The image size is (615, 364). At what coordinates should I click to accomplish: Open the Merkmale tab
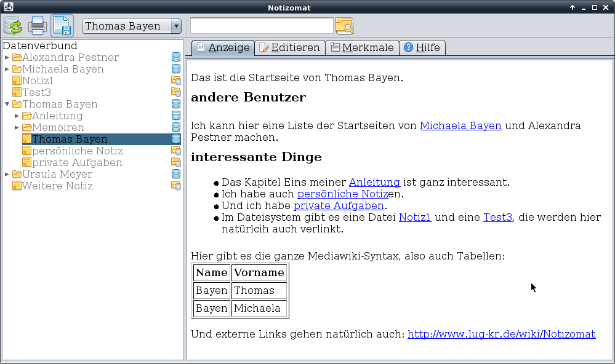[362, 48]
